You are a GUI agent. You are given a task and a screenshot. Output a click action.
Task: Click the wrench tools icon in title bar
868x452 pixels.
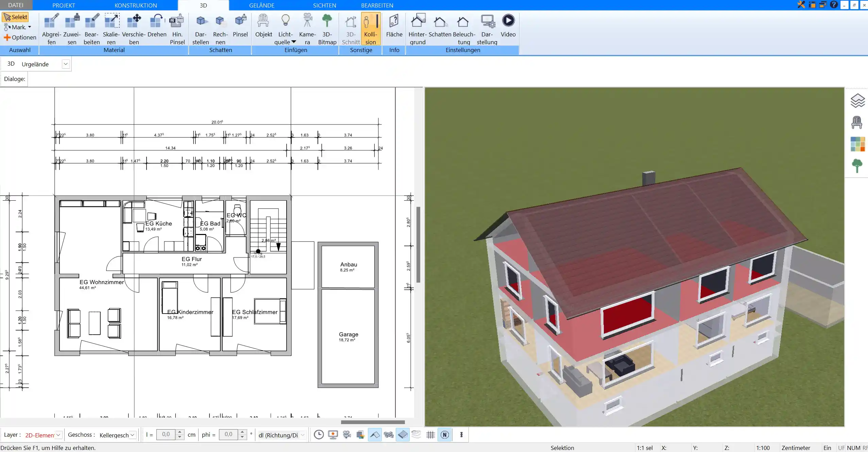(x=801, y=5)
